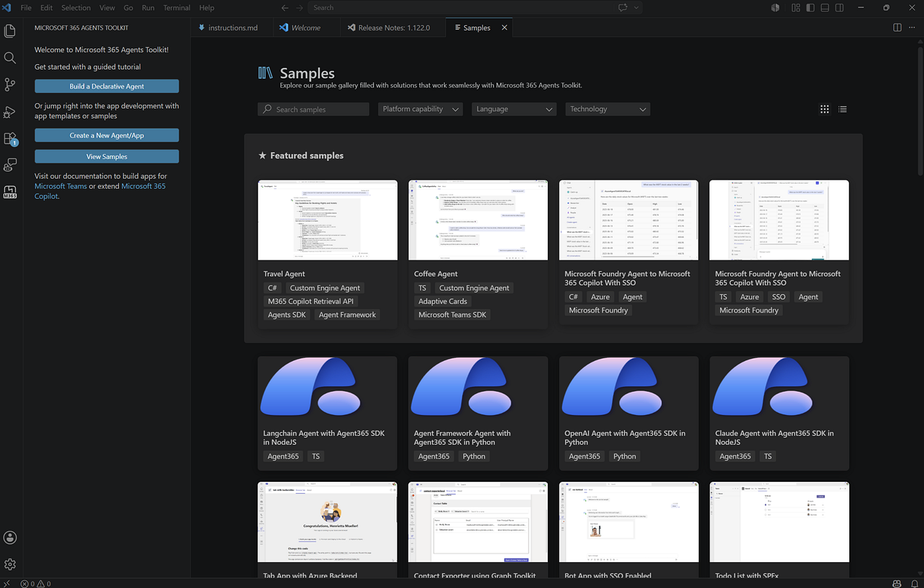Open the Microsoft 365 Copilot link
This screenshot has width=924, height=588.
point(100,191)
